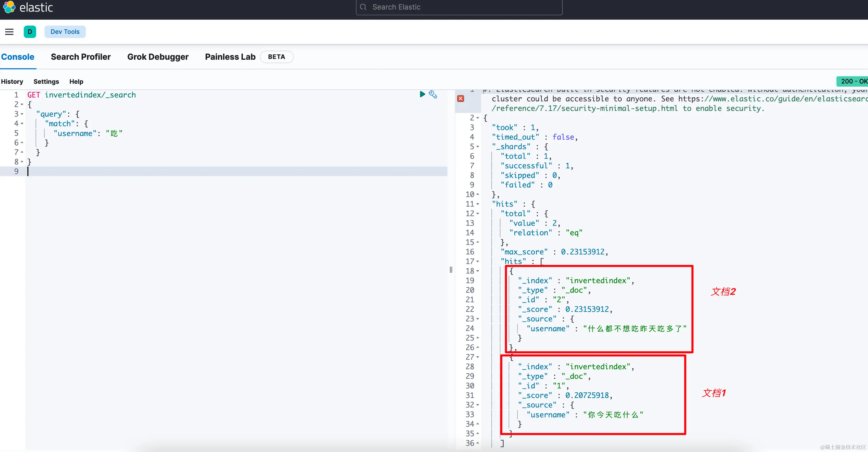Click the GET invertedindex/_search line

click(82, 95)
